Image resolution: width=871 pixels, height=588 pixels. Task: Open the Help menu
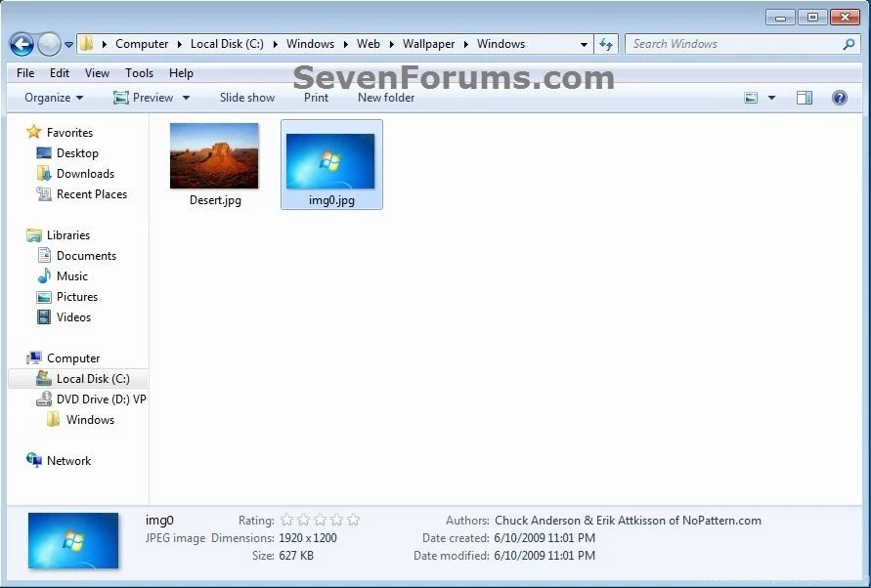click(181, 73)
